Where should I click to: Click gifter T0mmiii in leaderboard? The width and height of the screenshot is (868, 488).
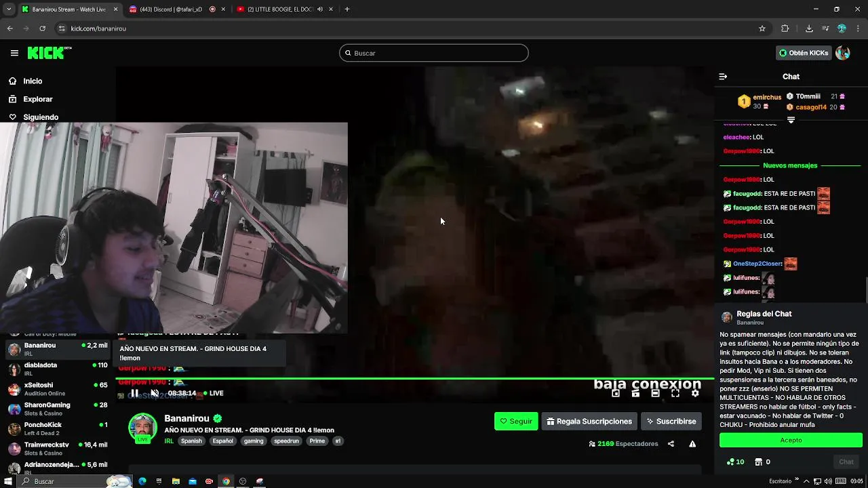pos(808,96)
